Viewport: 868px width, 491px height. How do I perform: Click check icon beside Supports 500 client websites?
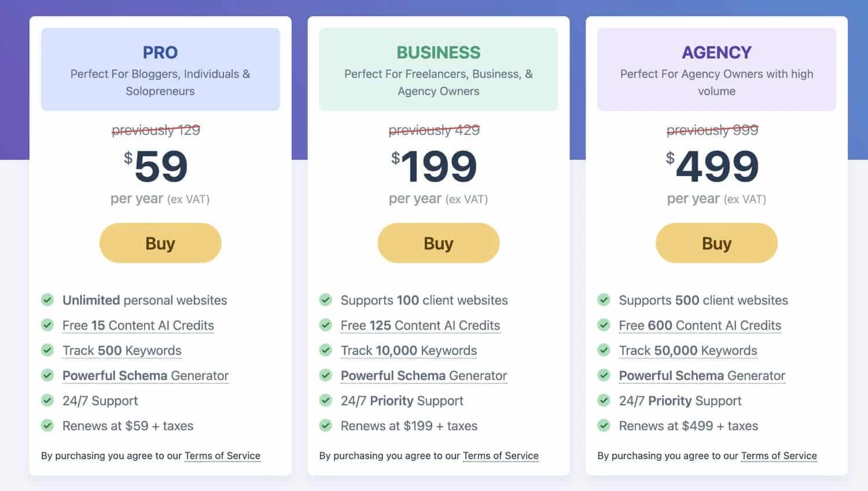point(604,300)
